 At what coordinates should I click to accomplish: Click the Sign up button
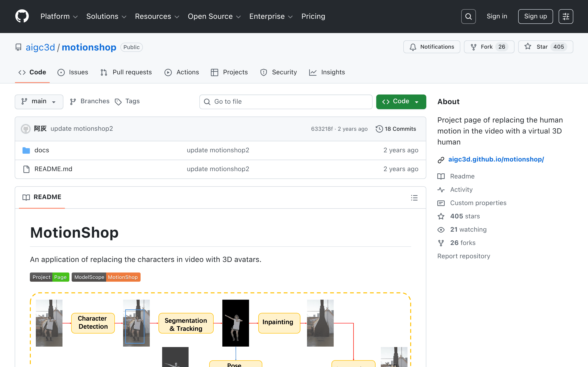coord(535,17)
